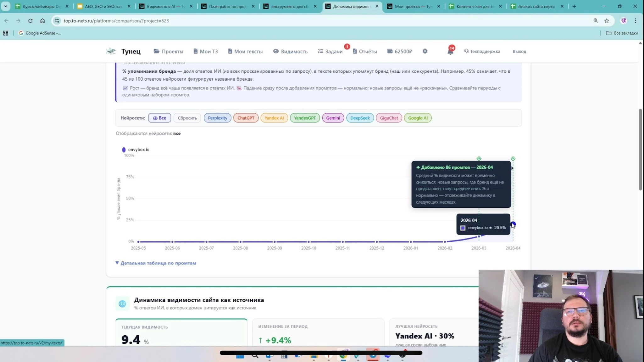Click the 2026-02 chart data point
This screenshot has height=362, width=644.
click(x=445, y=242)
